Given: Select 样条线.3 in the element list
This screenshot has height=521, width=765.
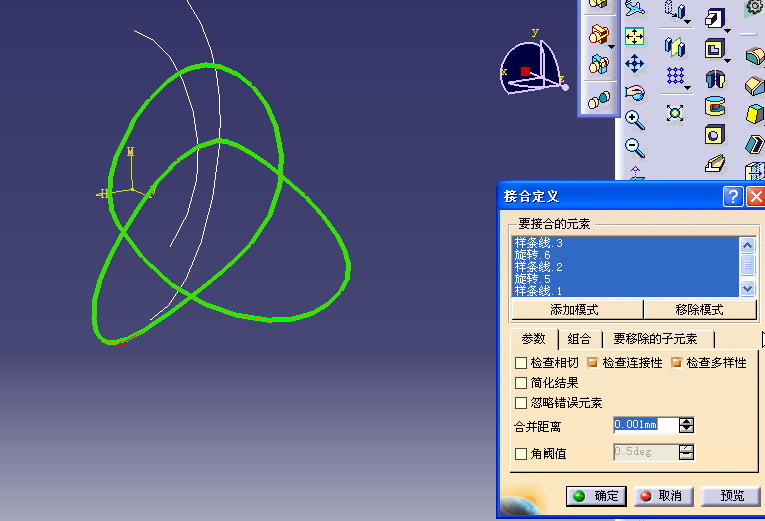Looking at the screenshot, I should click(625, 243).
